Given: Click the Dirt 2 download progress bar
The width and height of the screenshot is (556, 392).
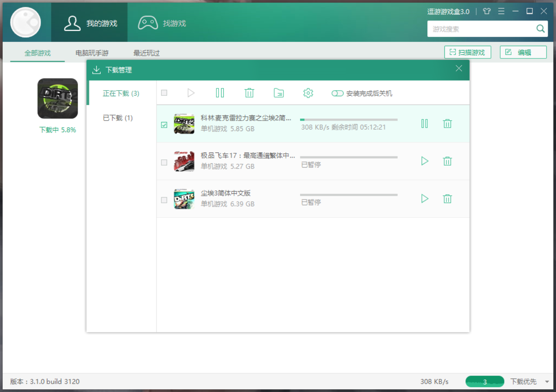Looking at the screenshot, I should point(349,119).
